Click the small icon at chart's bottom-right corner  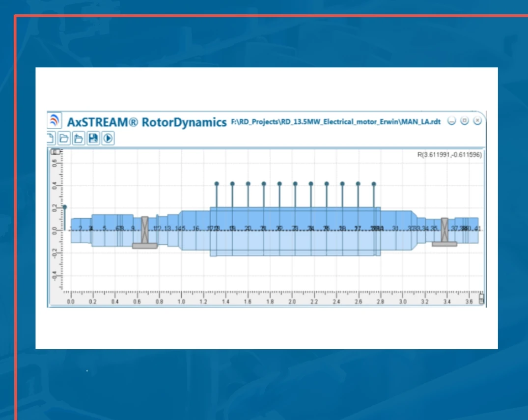[481, 299]
